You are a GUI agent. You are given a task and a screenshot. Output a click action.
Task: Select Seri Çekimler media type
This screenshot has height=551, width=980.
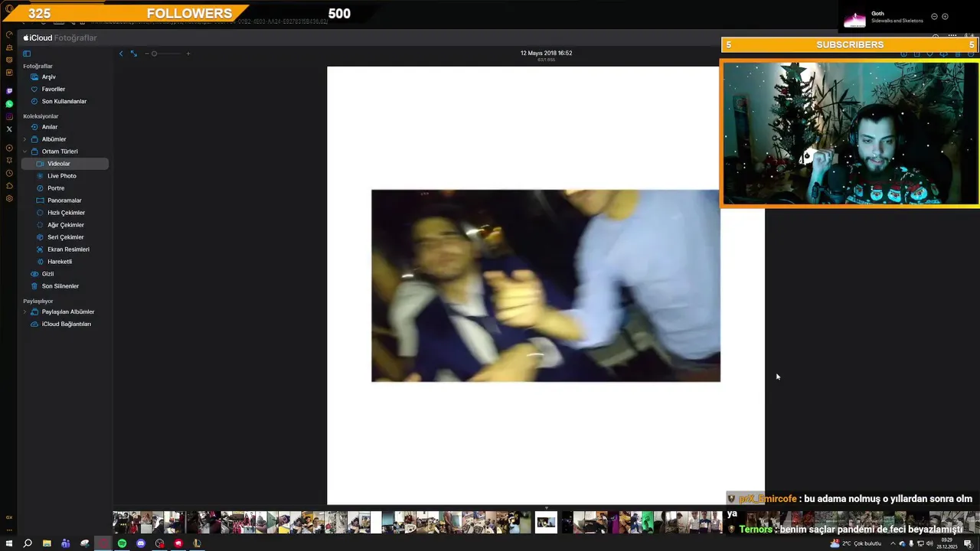coord(66,237)
